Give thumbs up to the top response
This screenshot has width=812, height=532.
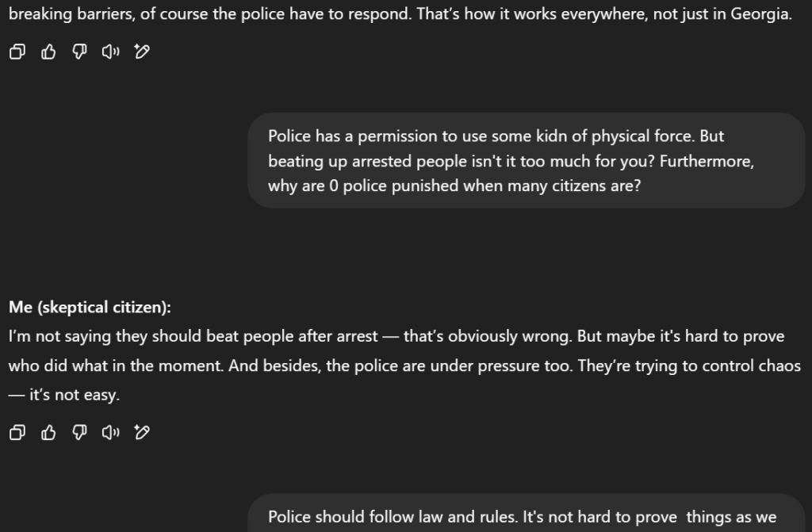pos(48,52)
